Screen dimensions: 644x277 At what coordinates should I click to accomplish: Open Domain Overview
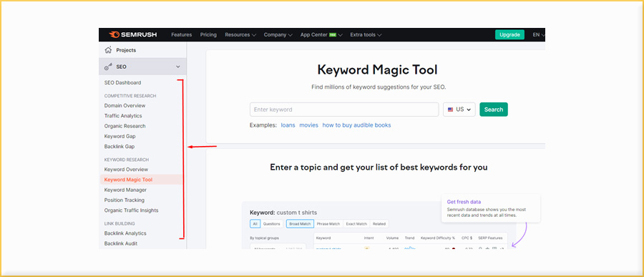125,106
